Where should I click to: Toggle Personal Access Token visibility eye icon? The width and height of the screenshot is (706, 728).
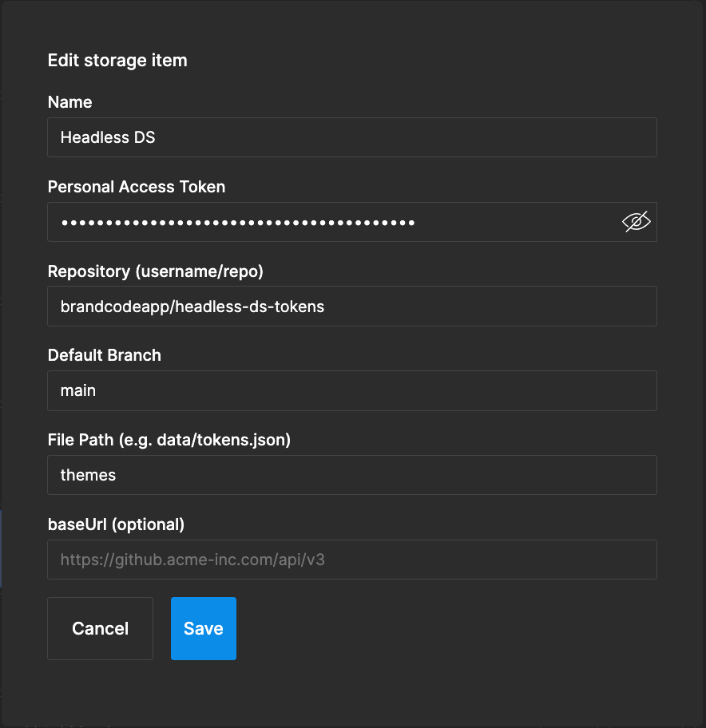tap(636, 222)
